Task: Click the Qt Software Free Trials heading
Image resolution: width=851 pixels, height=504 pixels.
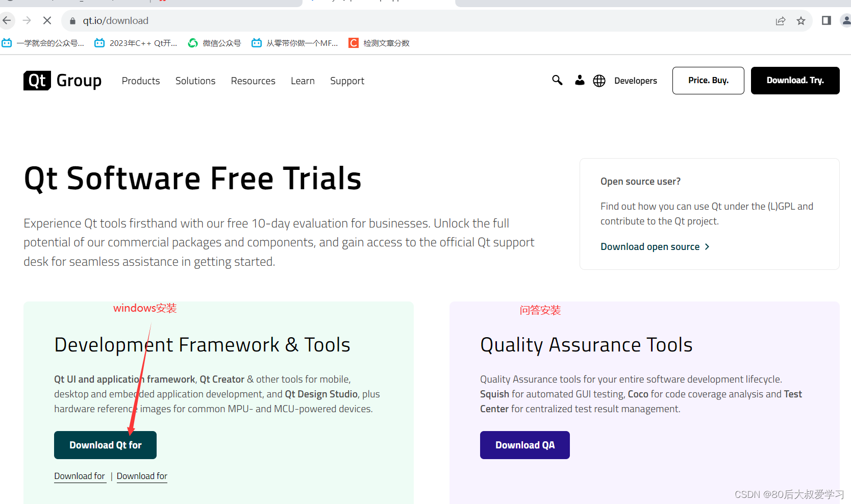Action: (193, 179)
